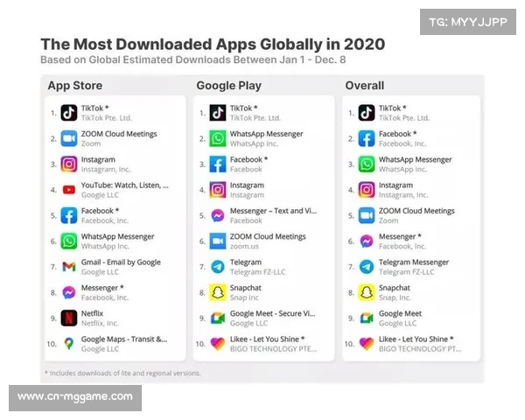Select the Snapchat icon in Overall column

pyautogui.click(x=367, y=292)
